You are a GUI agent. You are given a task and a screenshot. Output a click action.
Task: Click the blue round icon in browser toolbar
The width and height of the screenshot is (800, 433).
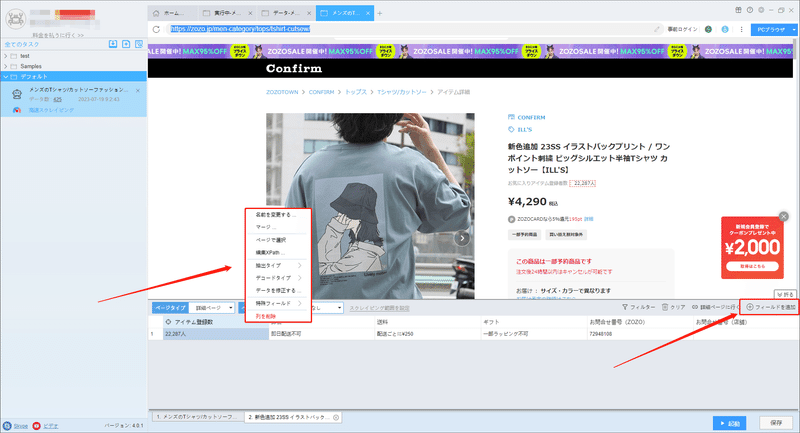point(725,30)
